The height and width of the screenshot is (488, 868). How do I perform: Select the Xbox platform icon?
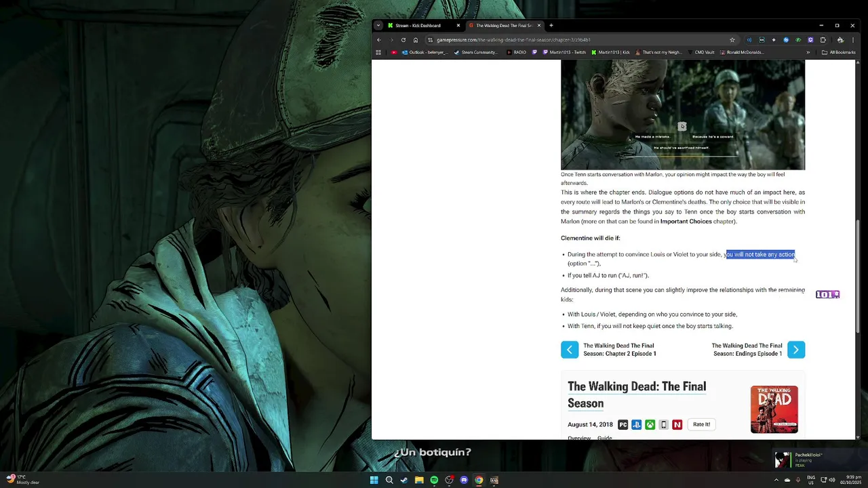(x=650, y=425)
